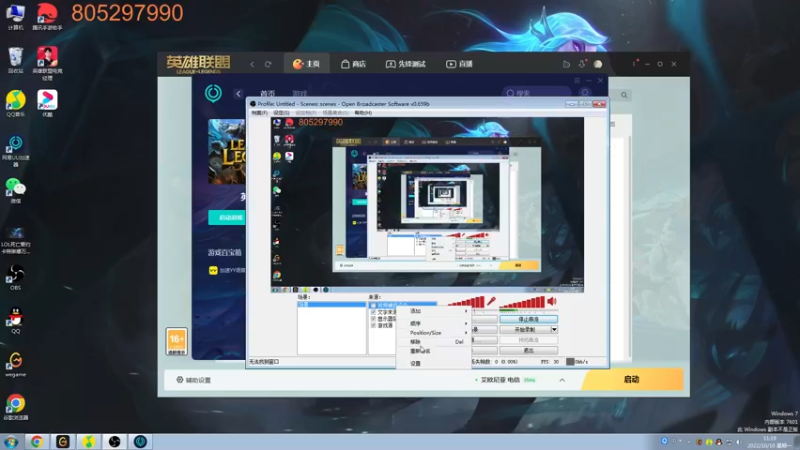Mute the microphone in OBS
Viewport: 800px width, 450px height.
point(491,301)
